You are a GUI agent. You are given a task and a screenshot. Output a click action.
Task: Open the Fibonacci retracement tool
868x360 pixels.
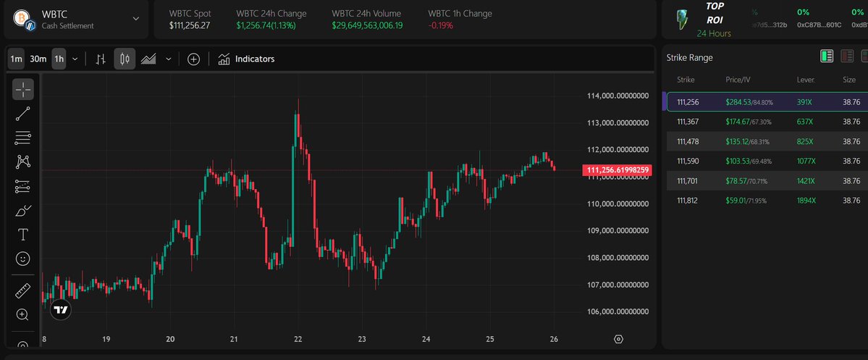point(23,138)
